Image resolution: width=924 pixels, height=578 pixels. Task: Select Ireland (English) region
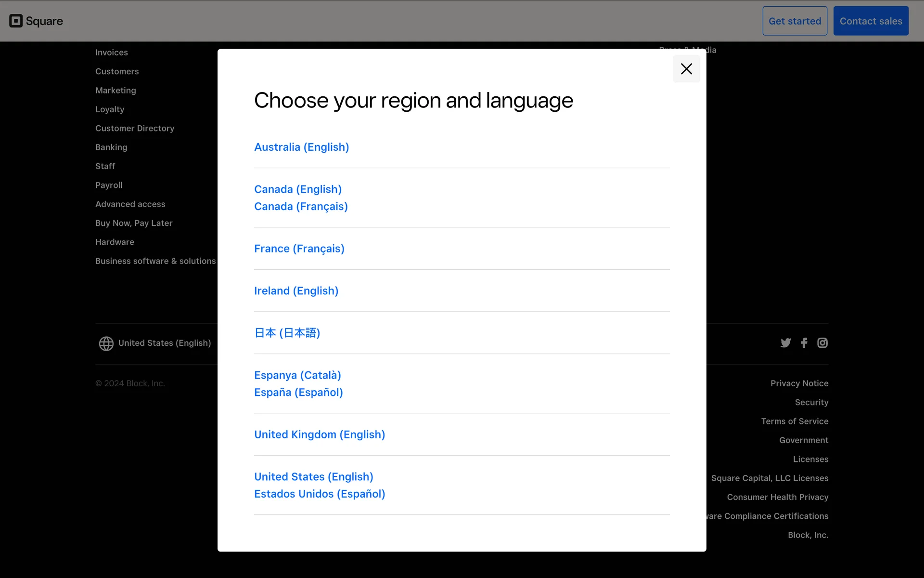pos(296,291)
